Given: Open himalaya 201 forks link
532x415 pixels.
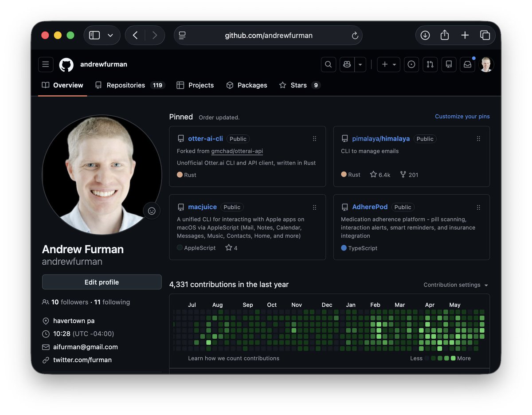Looking at the screenshot, I should 409,175.
